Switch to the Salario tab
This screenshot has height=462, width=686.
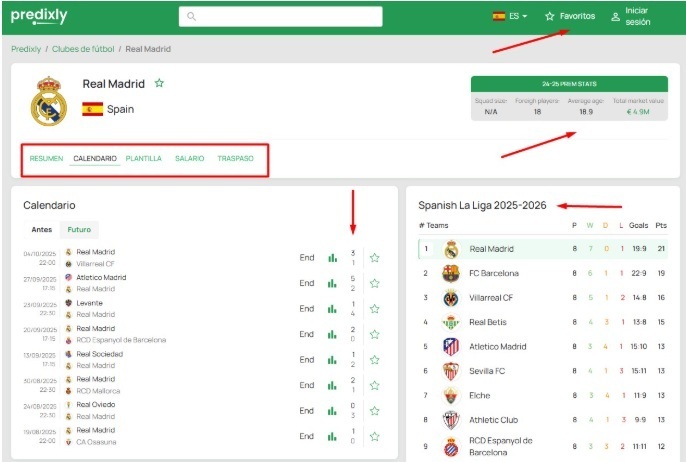(x=189, y=158)
